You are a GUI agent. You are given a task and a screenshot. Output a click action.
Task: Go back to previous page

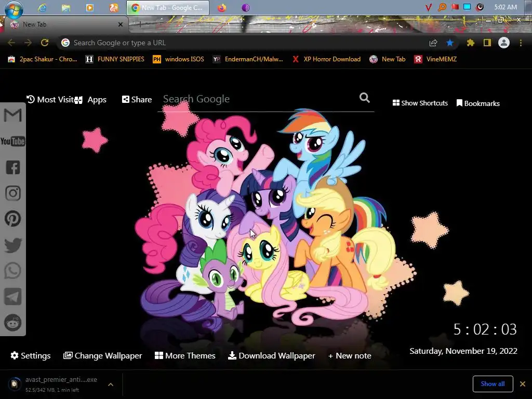click(11, 43)
